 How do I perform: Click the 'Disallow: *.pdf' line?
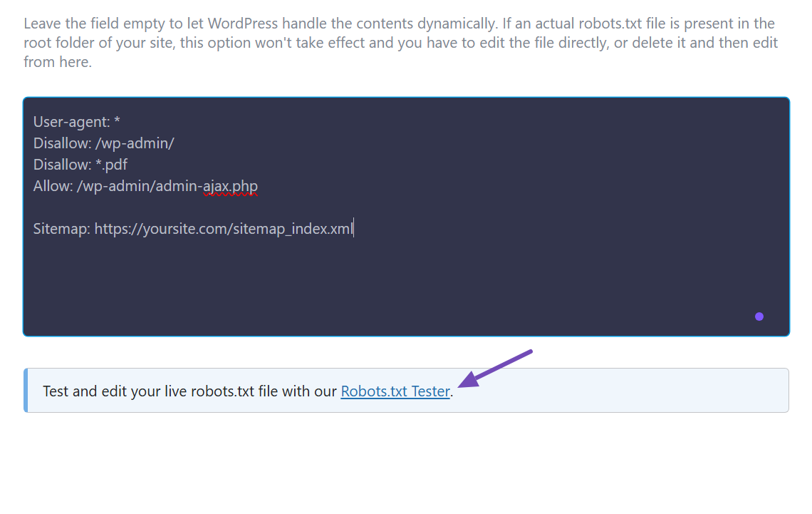[80, 165]
